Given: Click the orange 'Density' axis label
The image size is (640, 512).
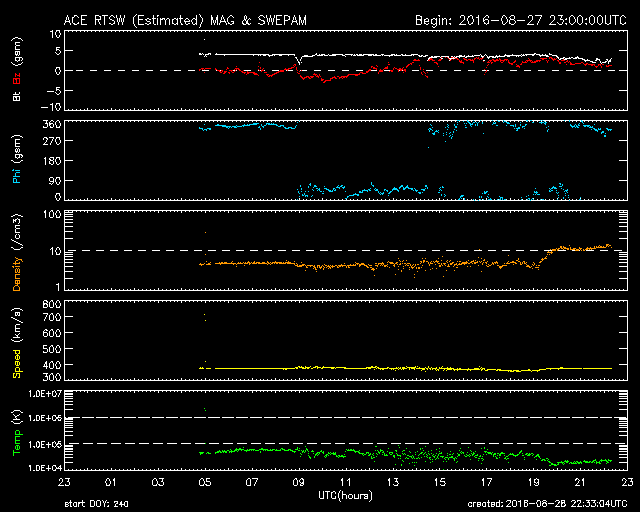Looking at the screenshot, I should click(17, 274).
